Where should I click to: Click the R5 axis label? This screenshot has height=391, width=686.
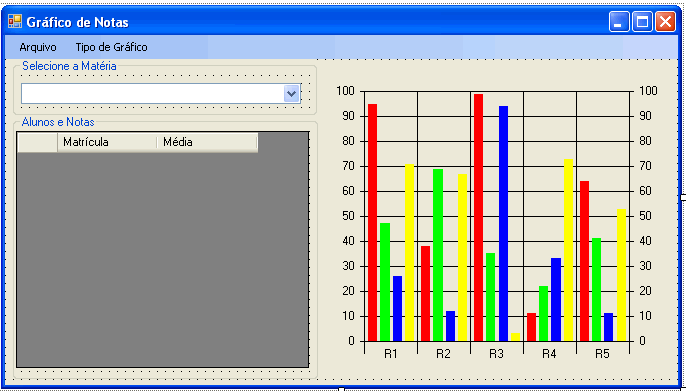pyautogui.click(x=602, y=354)
